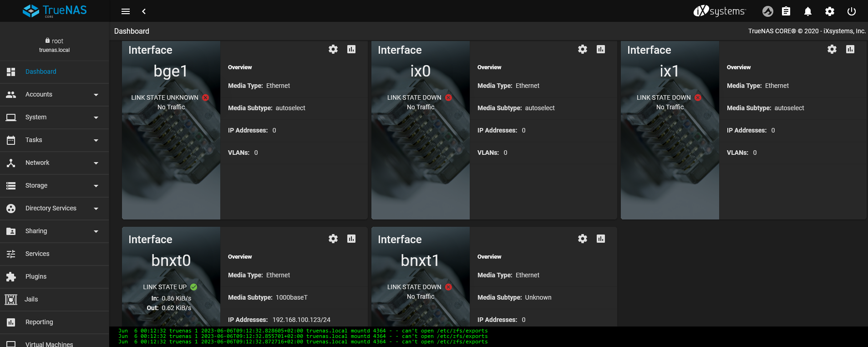Viewport: 868px width, 347px height.
Task: Open the Services menu item
Action: pyautogui.click(x=55, y=254)
